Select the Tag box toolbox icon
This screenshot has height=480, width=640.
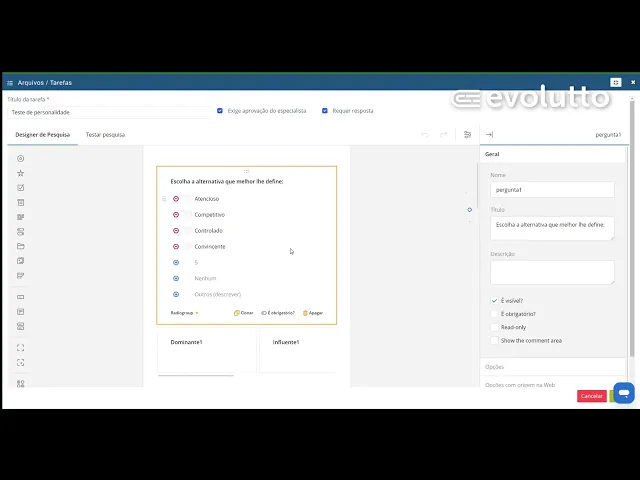pos(20,217)
